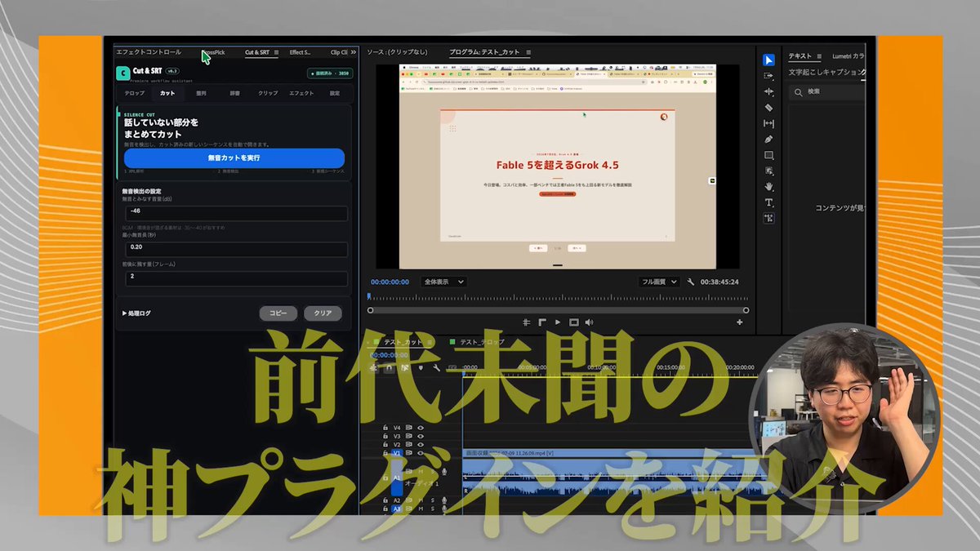Toggle sync lock on track V4
This screenshot has height=551, width=980.
pyautogui.click(x=411, y=428)
